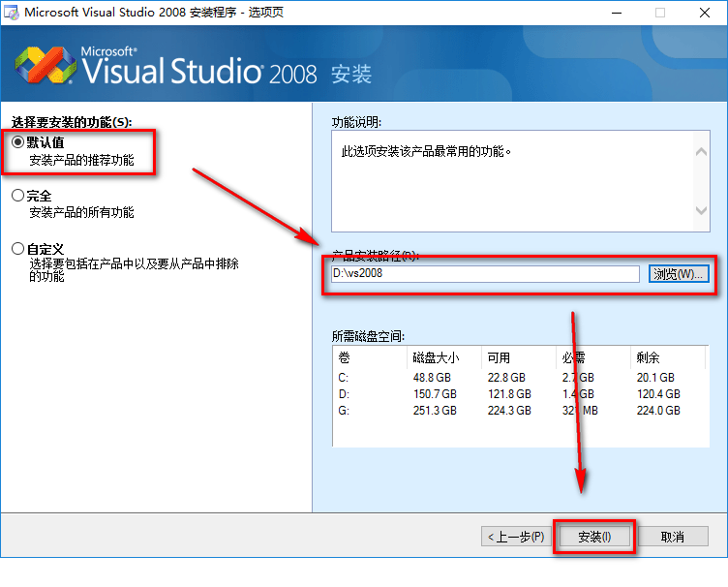This screenshot has height=587, width=728.
Task: Click the 224.3 GB available cell
Action: 509,411
